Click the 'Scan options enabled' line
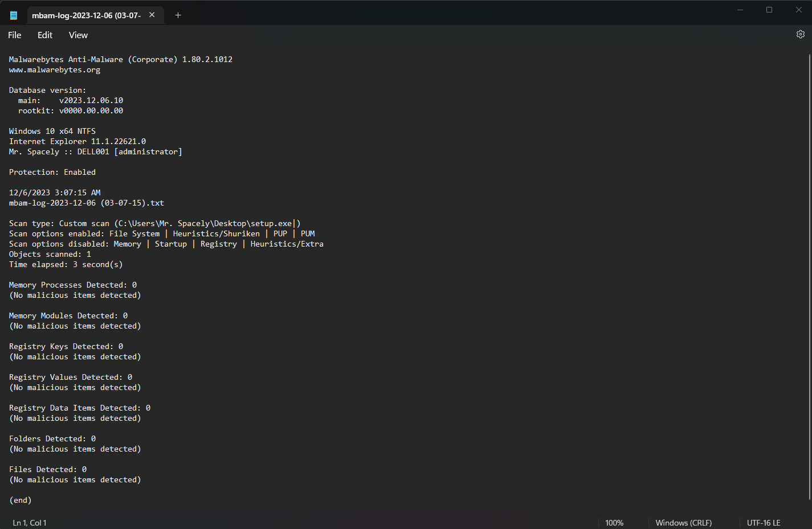The width and height of the screenshot is (812, 529). tap(162, 234)
